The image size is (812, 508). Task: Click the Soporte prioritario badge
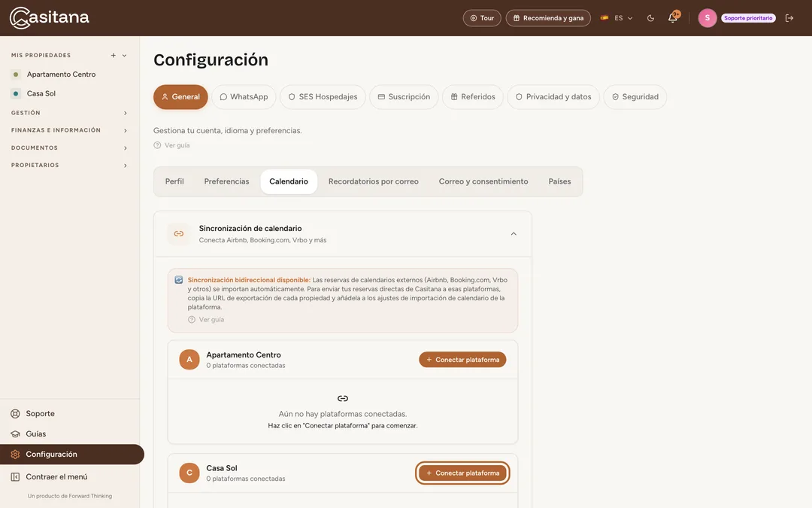tap(748, 18)
